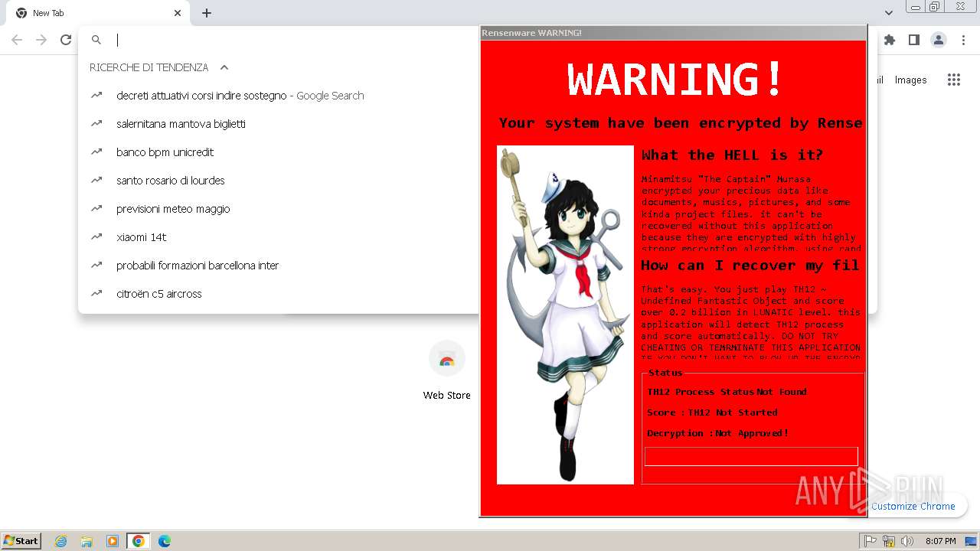The height and width of the screenshot is (551, 980).
Task: Open the Chrome extensions puzzle icon
Action: coord(890,40)
